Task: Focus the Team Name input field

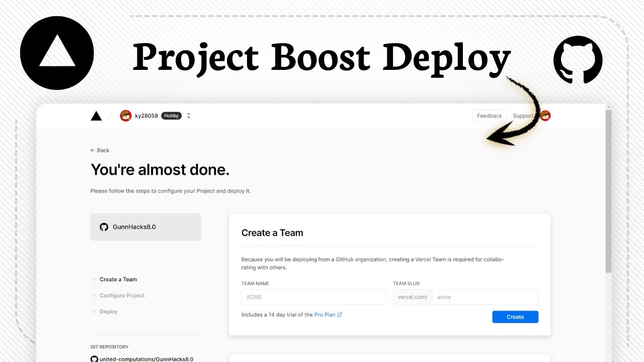Action: [x=314, y=297]
